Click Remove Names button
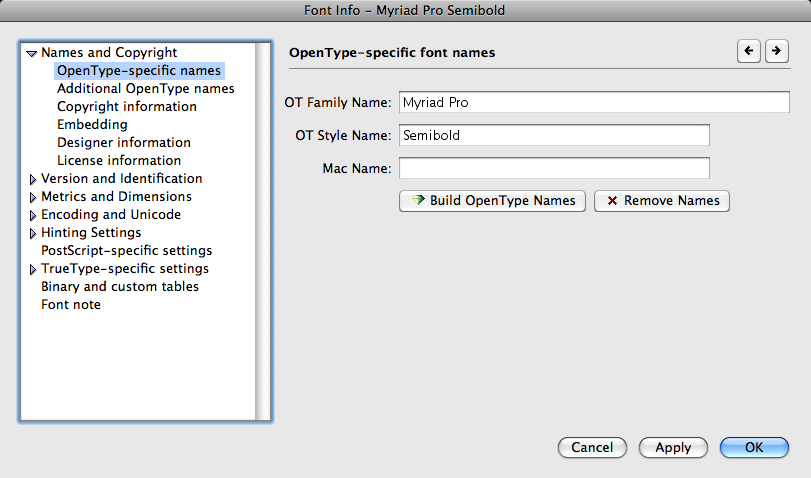 point(662,201)
